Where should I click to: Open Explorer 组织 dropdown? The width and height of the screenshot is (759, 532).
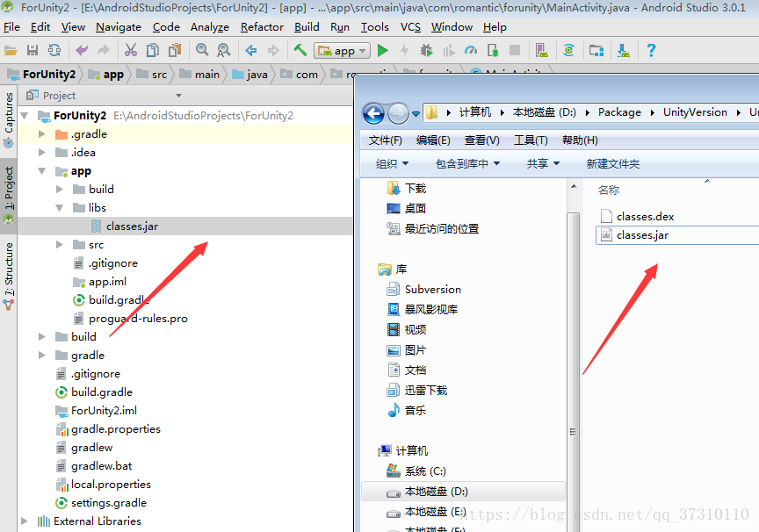[392, 164]
